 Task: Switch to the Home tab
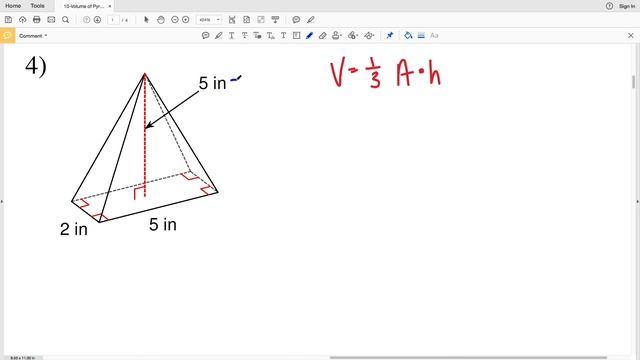point(13,6)
